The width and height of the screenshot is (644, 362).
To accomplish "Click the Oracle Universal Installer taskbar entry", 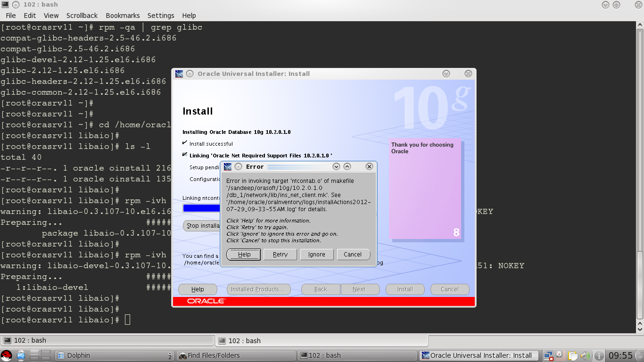I will pos(479,355).
